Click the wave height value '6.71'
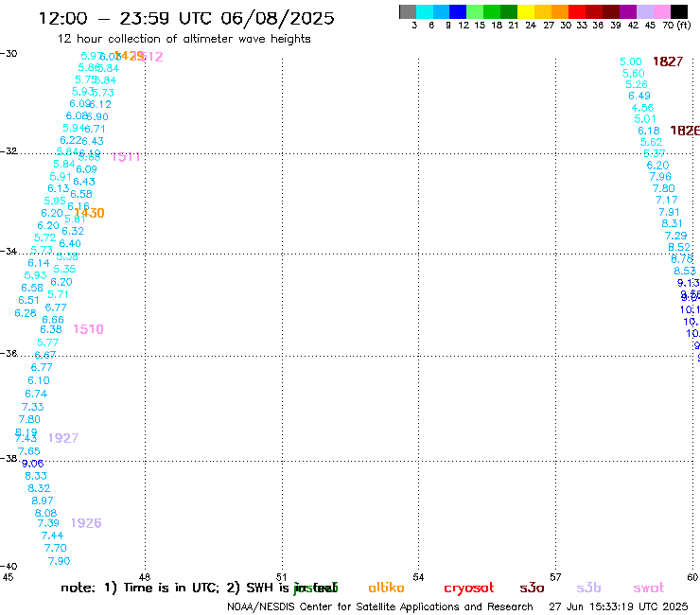 95,129
